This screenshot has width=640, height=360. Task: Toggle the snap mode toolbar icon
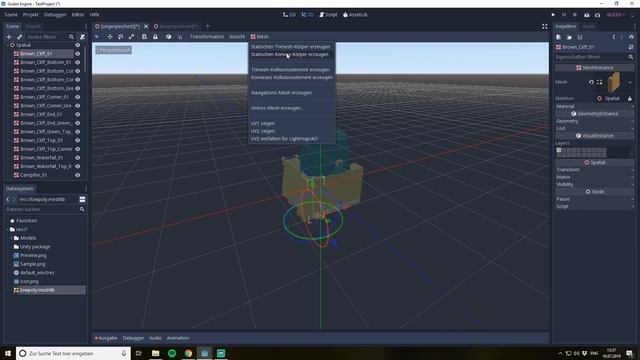coord(180,37)
